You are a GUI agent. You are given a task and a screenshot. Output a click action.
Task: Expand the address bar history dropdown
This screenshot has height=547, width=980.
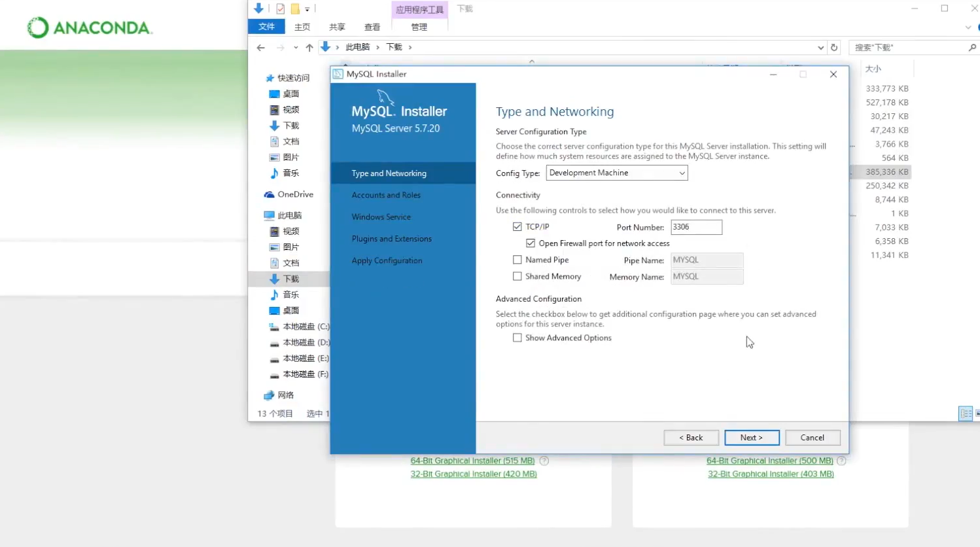(820, 47)
